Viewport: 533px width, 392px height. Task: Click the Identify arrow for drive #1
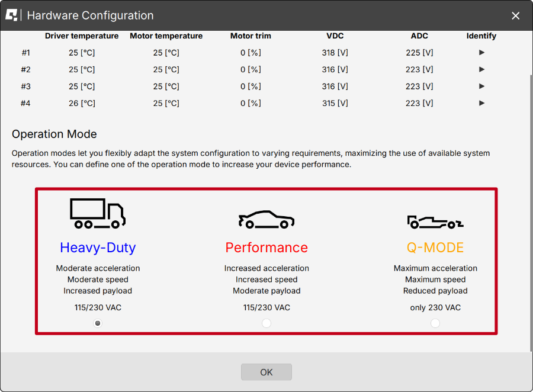click(481, 52)
